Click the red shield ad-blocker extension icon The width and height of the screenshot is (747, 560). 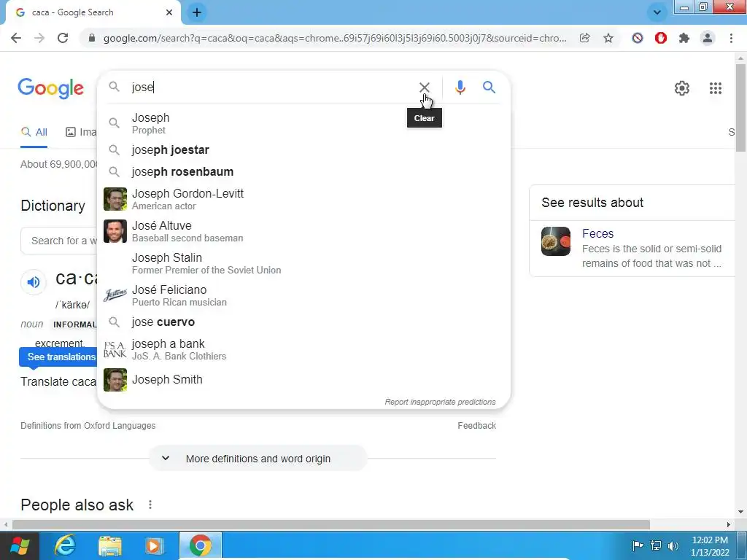pyautogui.click(x=661, y=38)
